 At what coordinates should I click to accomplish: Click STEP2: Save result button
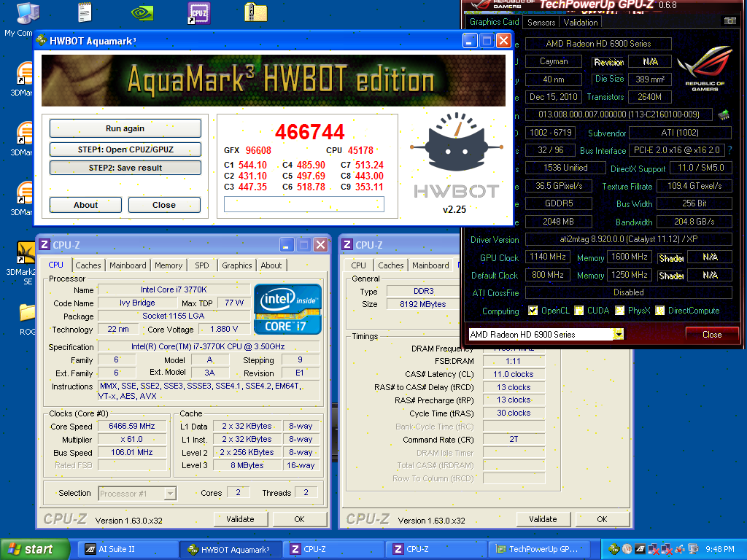click(125, 168)
